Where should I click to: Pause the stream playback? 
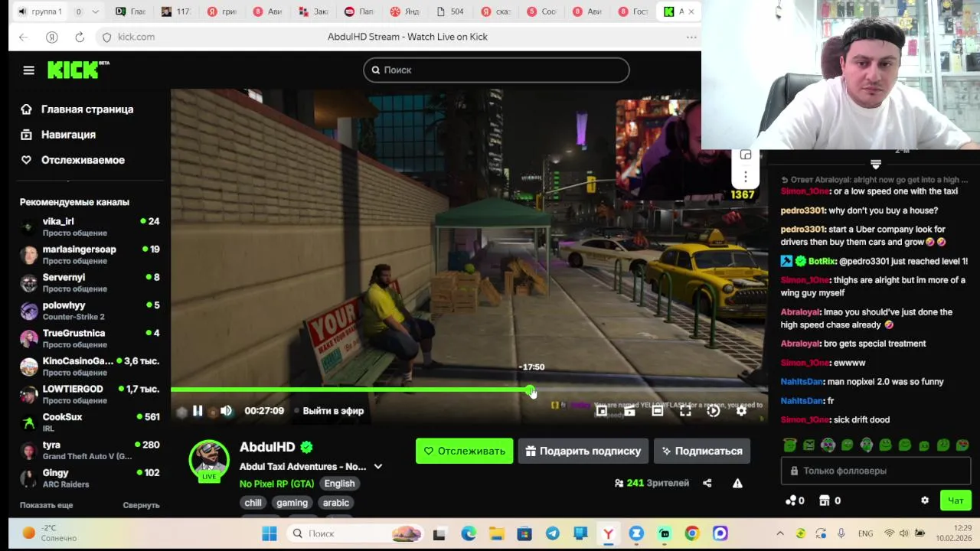198,411
